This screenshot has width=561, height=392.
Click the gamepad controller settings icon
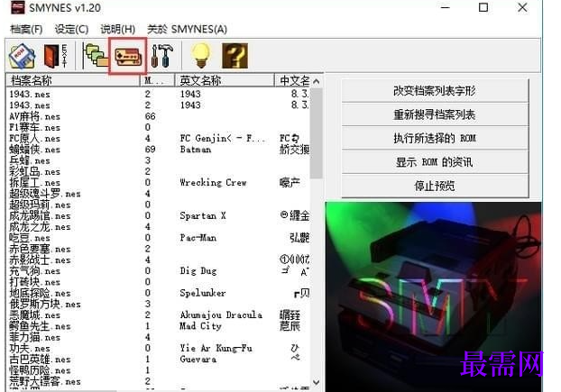tap(128, 57)
